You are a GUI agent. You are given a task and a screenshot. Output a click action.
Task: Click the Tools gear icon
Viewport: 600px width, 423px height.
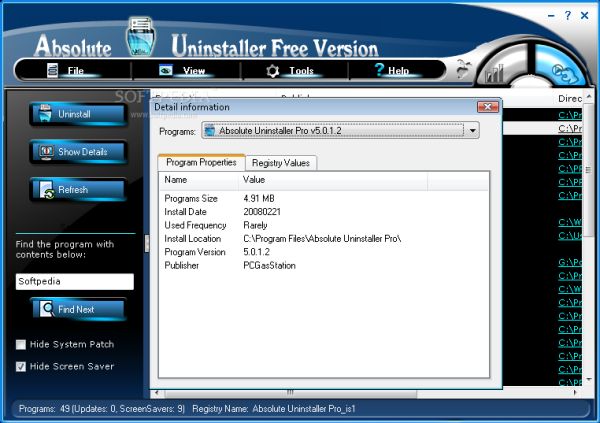tap(273, 71)
